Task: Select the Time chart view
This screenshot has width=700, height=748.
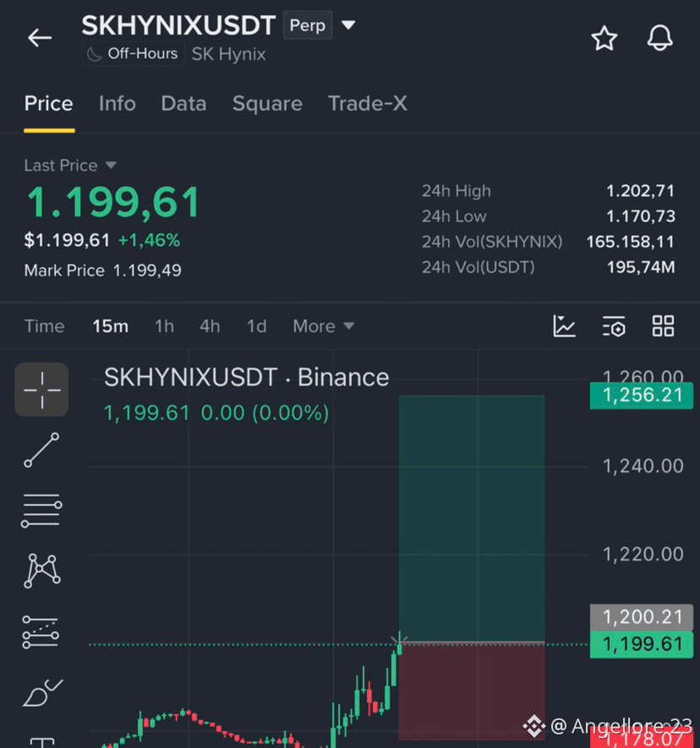Action: pyautogui.click(x=44, y=326)
